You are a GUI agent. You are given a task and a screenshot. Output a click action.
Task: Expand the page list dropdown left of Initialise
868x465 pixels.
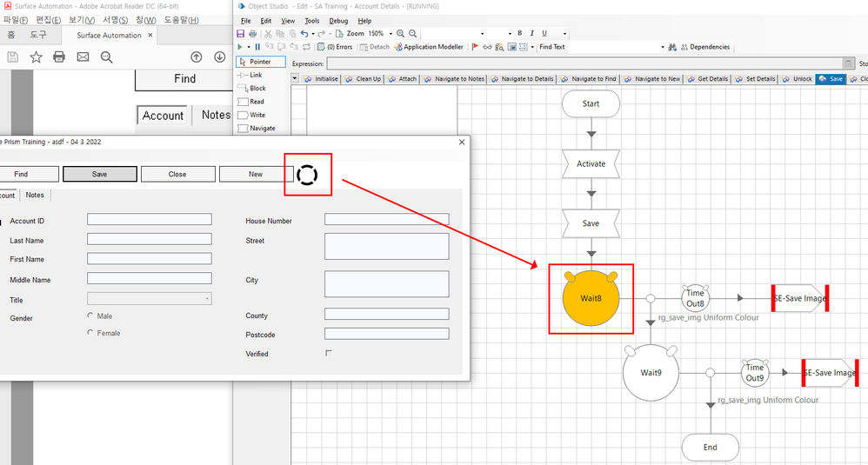(295, 78)
